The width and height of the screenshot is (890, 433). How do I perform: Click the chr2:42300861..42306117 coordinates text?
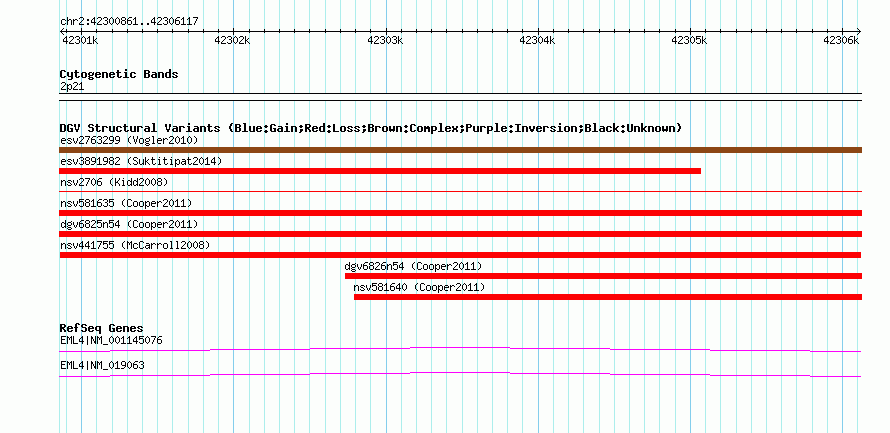click(x=129, y=22)
